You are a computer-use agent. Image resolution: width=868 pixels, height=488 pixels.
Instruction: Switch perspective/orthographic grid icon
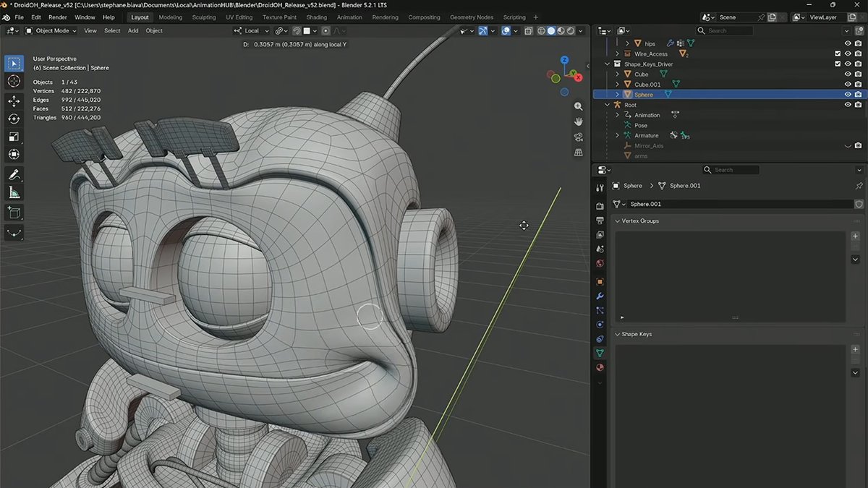pos(579,153)
